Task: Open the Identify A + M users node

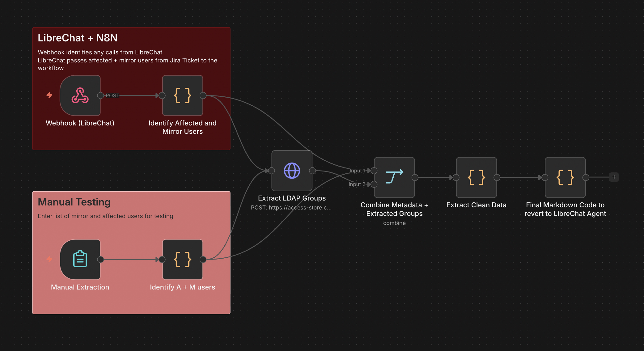Action: point(183,260)
